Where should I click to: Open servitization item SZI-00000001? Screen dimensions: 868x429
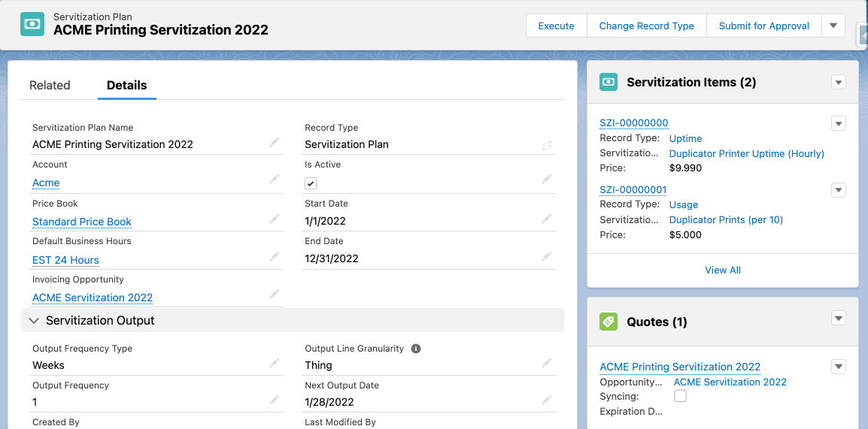[633, 189]
